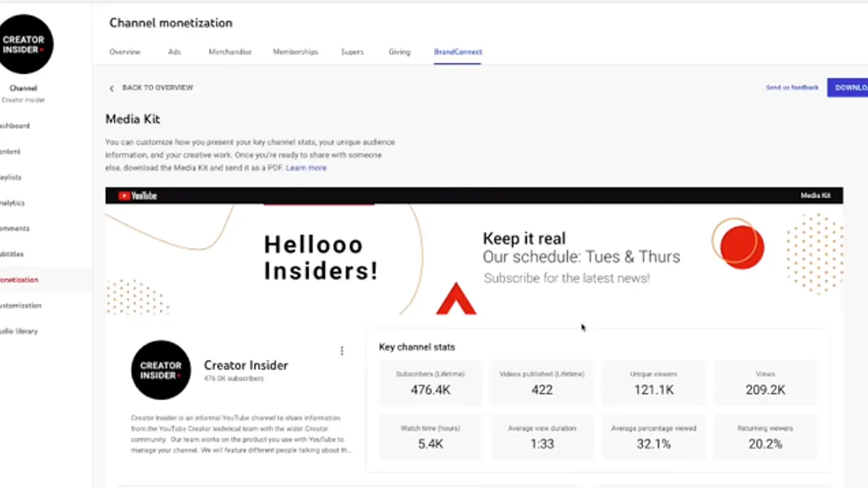Switch to the Ads tab
Screen dimensions: 868x488
tap(174, 52)
